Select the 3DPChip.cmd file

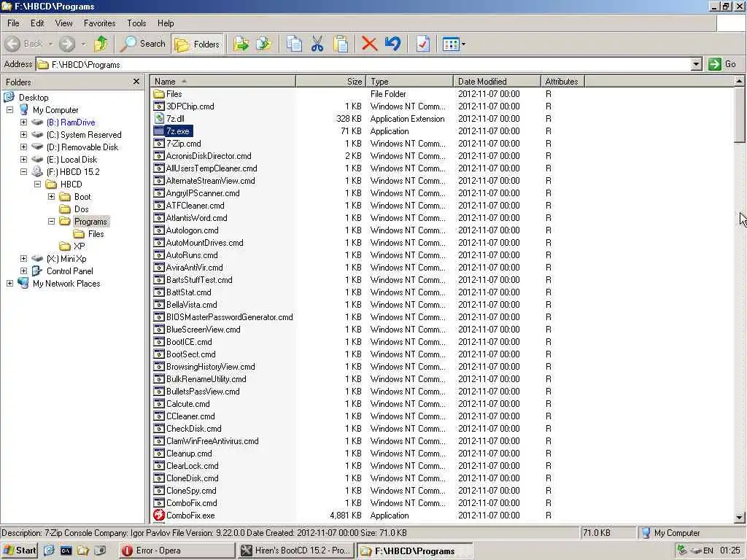pos(190,106)
